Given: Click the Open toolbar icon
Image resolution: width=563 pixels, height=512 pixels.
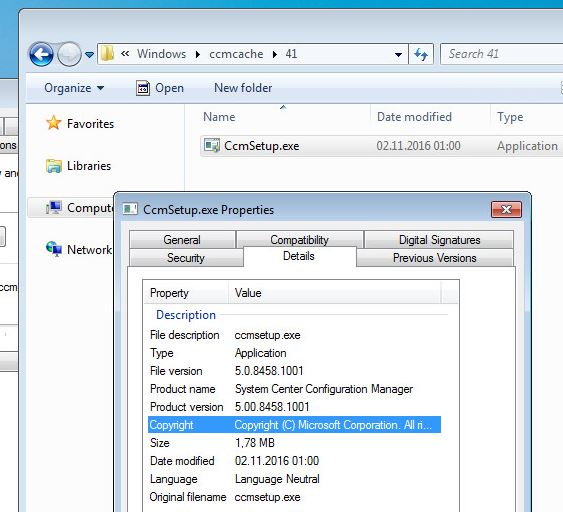Looking at the screenshot, I should 143,88.
